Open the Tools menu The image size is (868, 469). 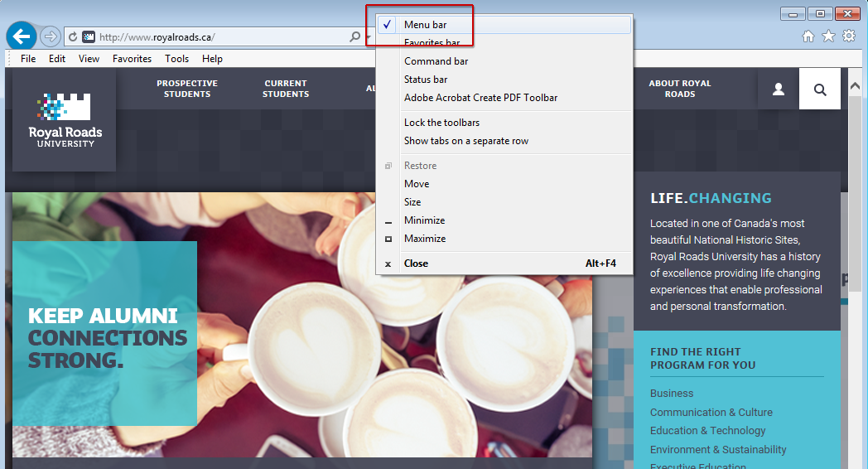click(x=176, y=59)
